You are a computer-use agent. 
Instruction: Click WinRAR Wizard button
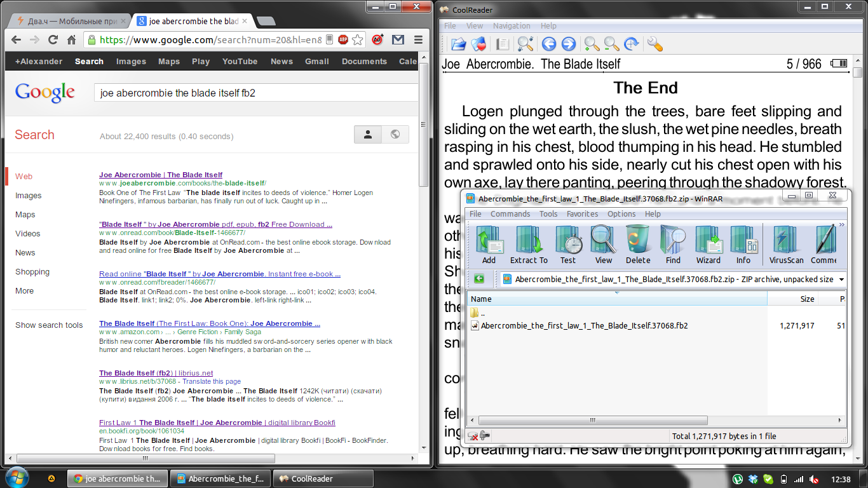tap(708, 245)
